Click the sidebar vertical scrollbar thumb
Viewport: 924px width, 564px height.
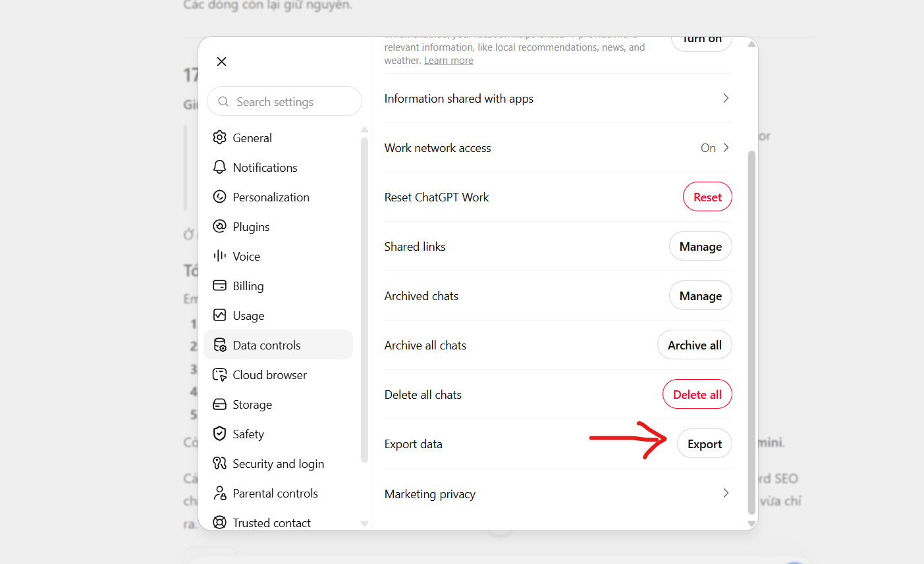click(364, 299)
